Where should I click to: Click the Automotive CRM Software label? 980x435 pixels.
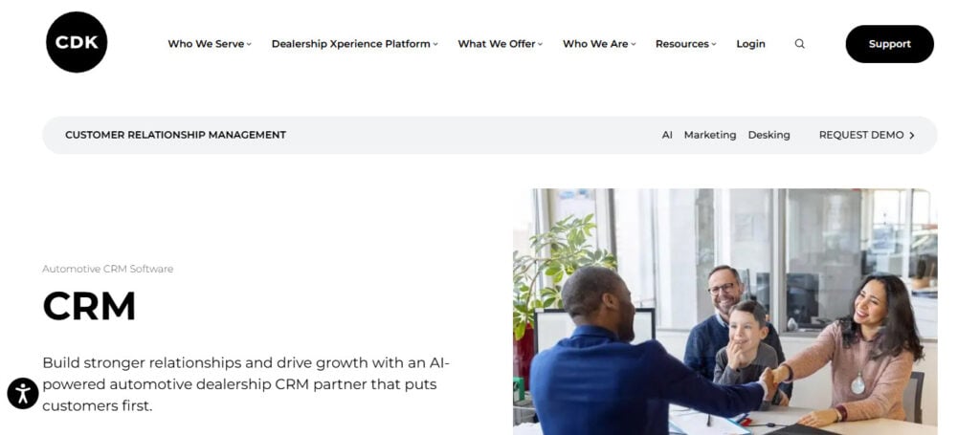click(x=107, y=269)
